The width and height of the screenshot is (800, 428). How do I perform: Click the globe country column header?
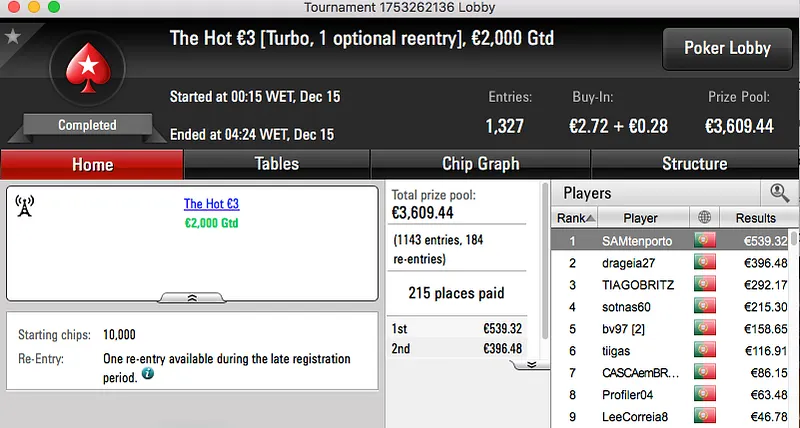pos(705,218)
